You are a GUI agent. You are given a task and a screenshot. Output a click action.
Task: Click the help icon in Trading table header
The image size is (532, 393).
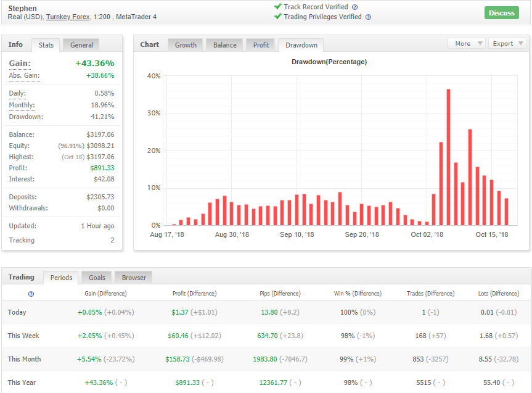(31, 294)
